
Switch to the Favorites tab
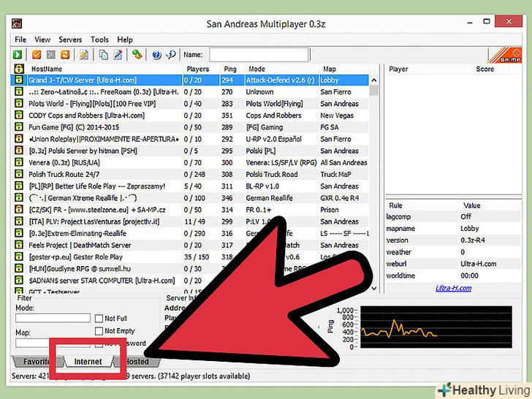coord(35,362)
